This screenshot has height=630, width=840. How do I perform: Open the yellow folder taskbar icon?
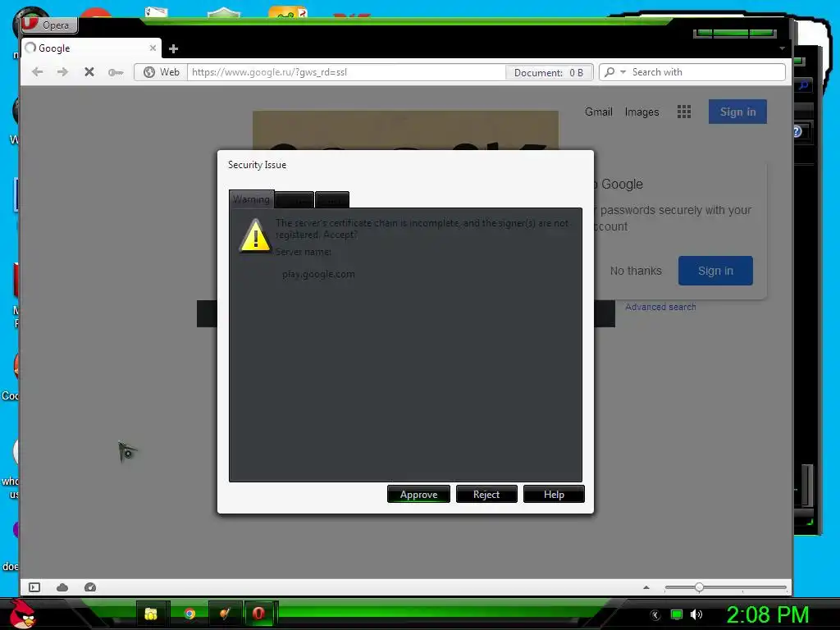point(151,614)
